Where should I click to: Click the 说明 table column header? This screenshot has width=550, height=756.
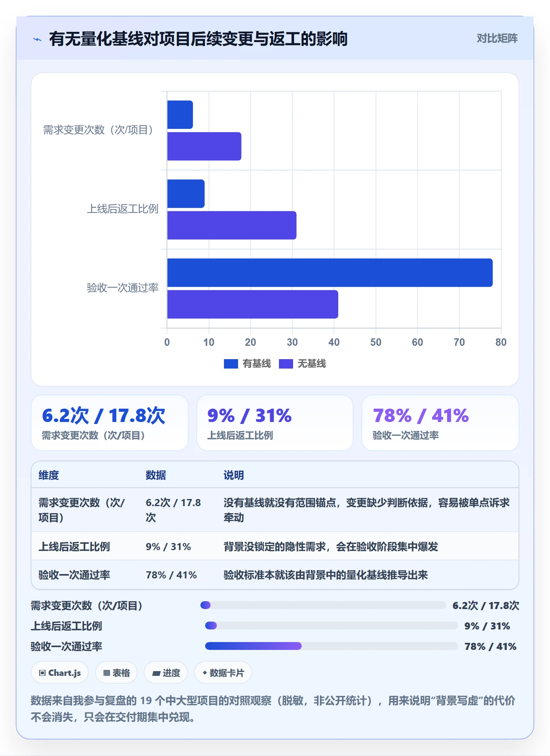pos(234,475)
